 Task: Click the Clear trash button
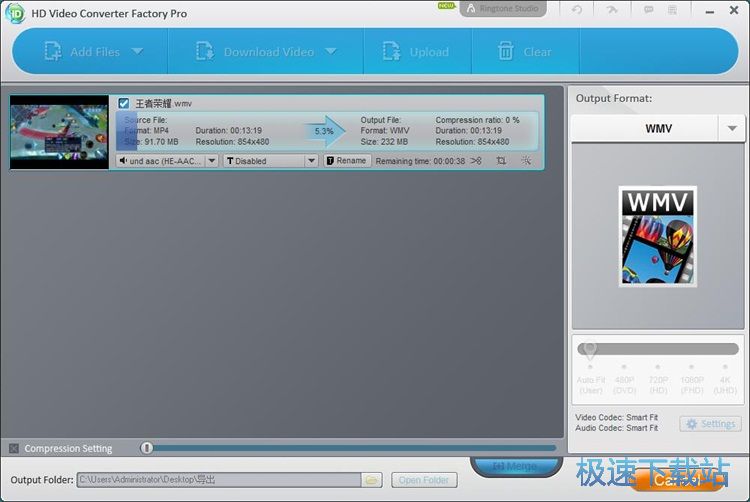524,52
